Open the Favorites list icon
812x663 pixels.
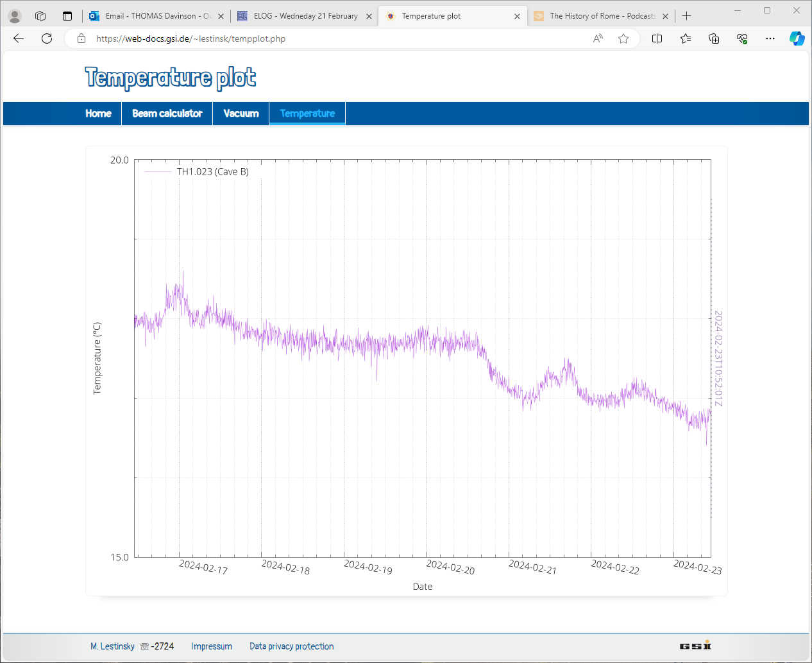click(686, 39)
